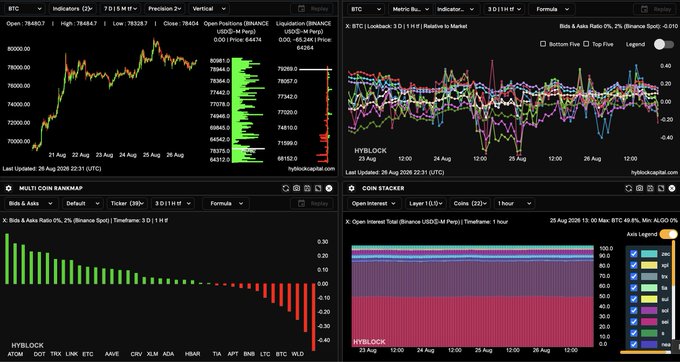Open the Layer 1 (L1) dropdown
Viewport: 680px width, 362px height.
[425, 203]
